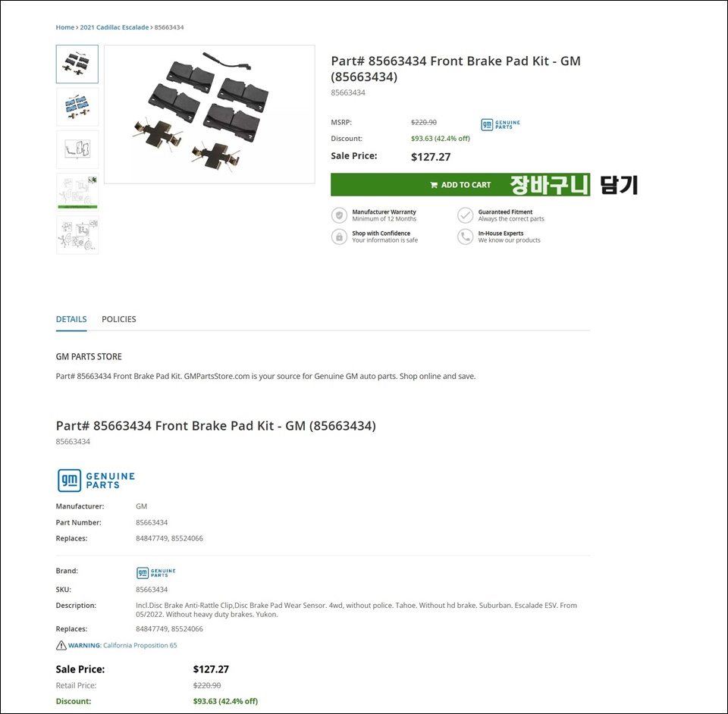Switch to the POLICIES tab
Viewport: 728px width, 714px height.
pyautogui.click(x=119, y=319)
